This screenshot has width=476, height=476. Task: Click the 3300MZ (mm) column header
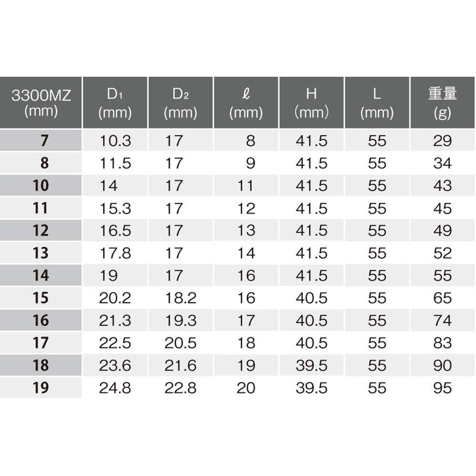[x=40, y=102]
